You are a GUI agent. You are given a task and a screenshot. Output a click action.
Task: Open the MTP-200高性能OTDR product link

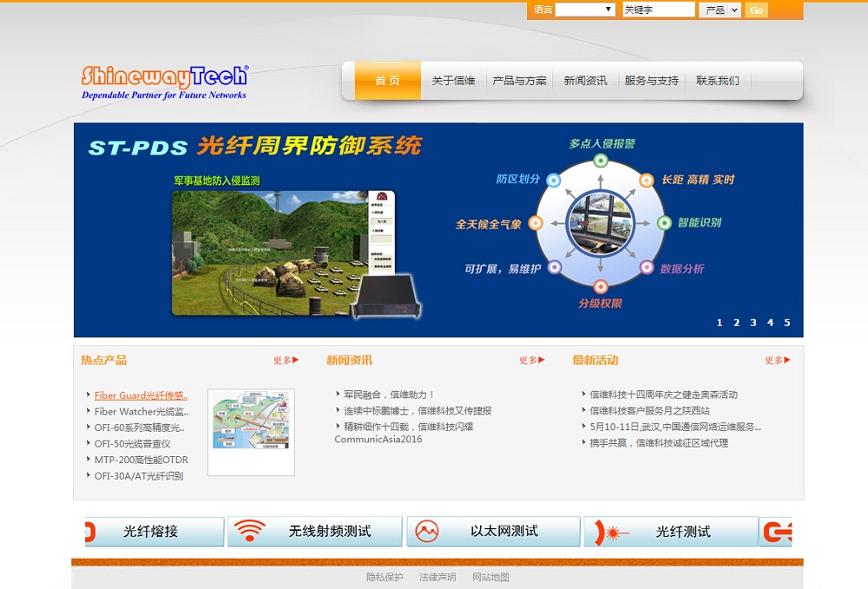point(141,460)
